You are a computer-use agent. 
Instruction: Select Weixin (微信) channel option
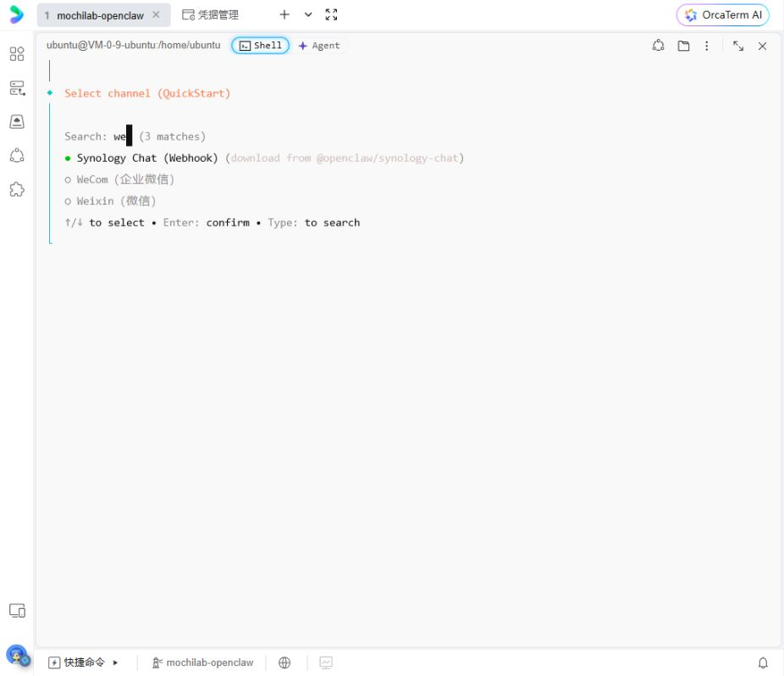pyautogui.click(x=110, y=201)
